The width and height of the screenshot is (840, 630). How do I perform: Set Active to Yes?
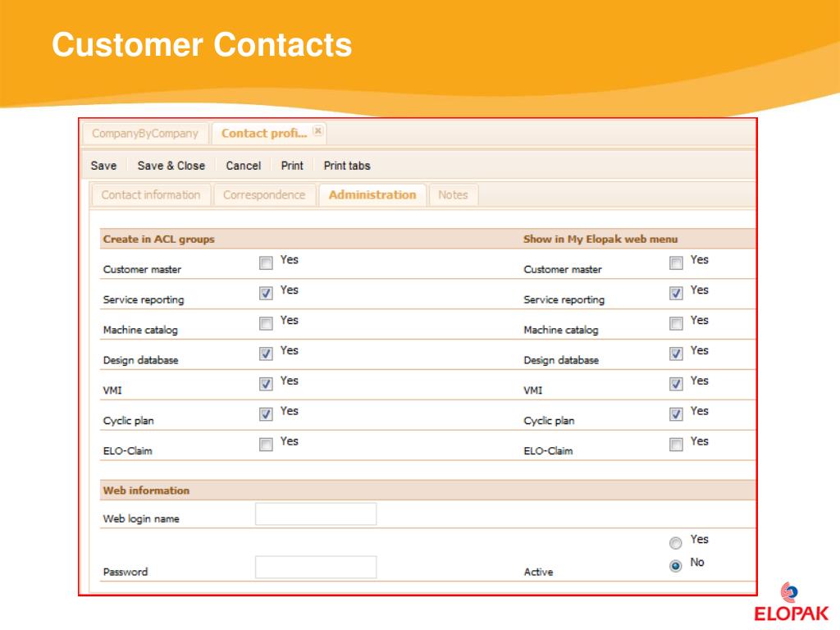676,543
